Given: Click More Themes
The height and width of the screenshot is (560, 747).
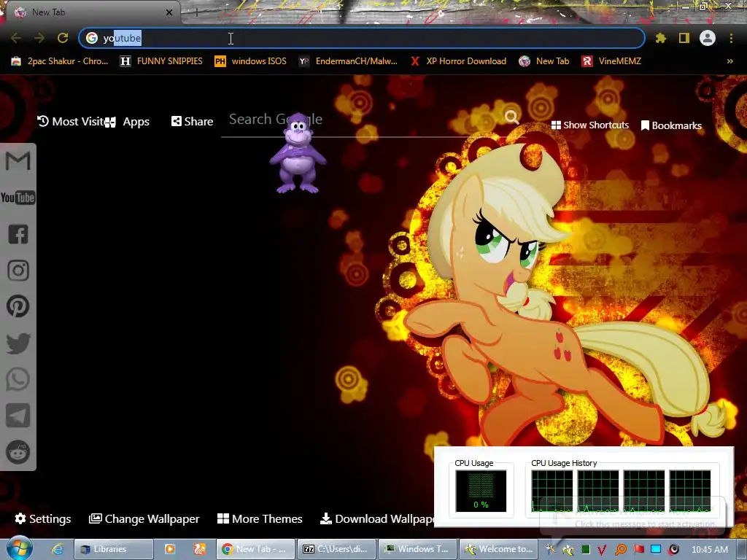Looking at the screenshot, I should (260, 518).
